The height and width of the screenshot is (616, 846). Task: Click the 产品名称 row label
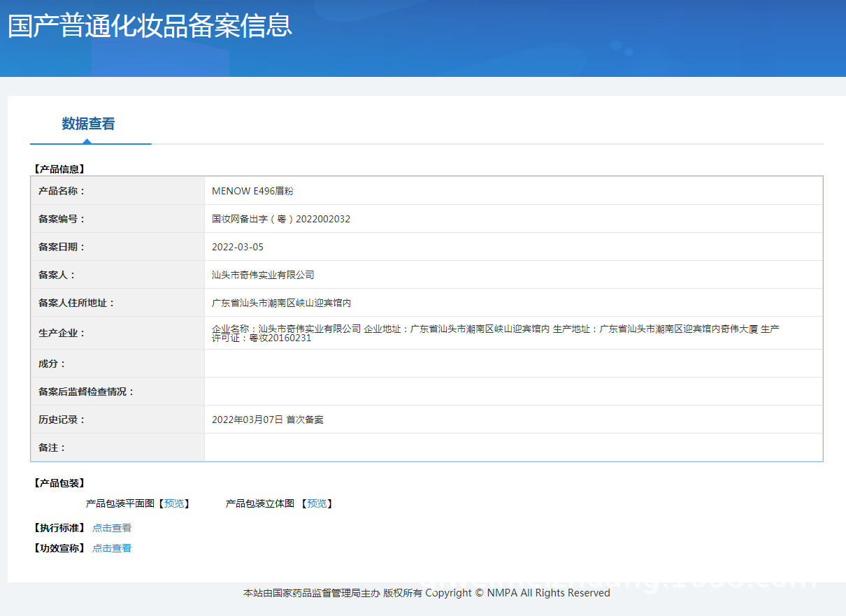click(62, 191)
